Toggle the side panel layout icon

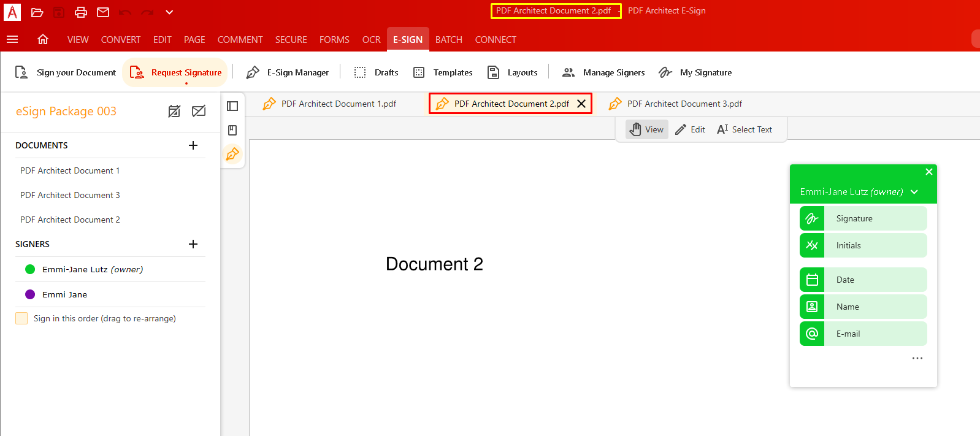(232, 106)
